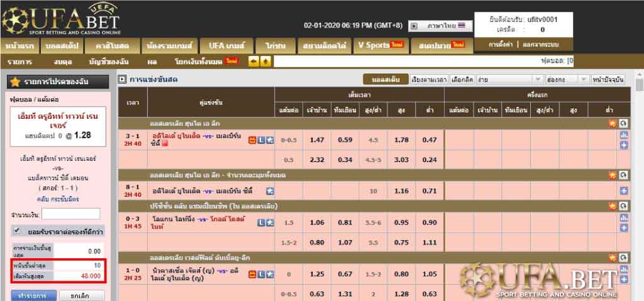The height and width of the screenshot is (301, 644).
Task: Open รายการ in the sub menu
Action: (x=19, y=62)
